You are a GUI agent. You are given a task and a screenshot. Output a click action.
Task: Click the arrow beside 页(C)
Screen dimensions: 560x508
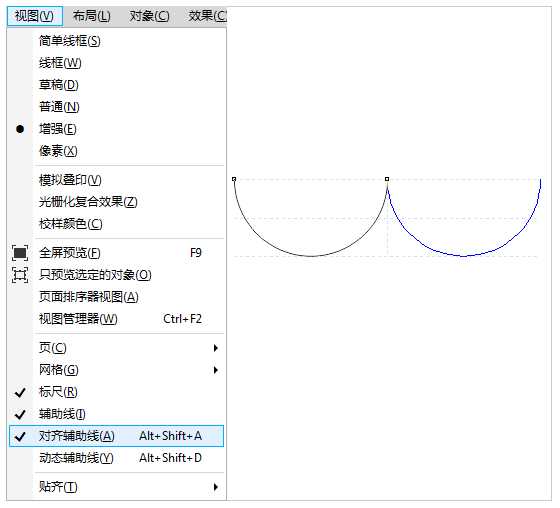coord(215,348)
